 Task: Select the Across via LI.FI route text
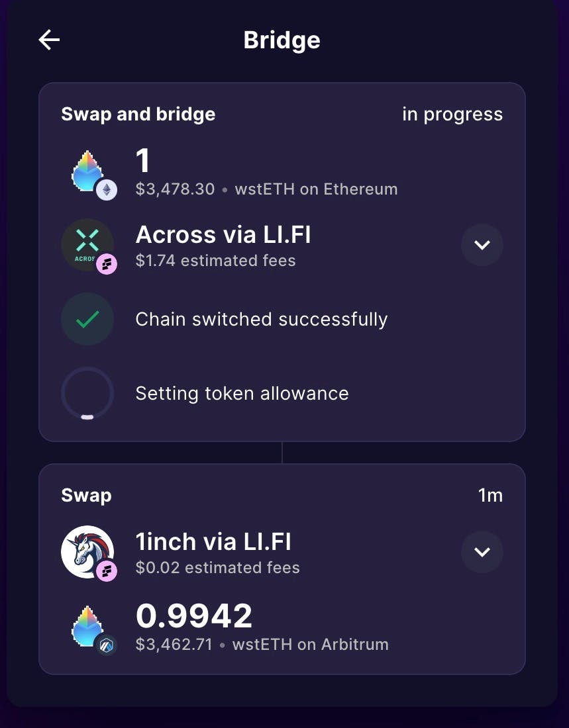tap(223, 234)
